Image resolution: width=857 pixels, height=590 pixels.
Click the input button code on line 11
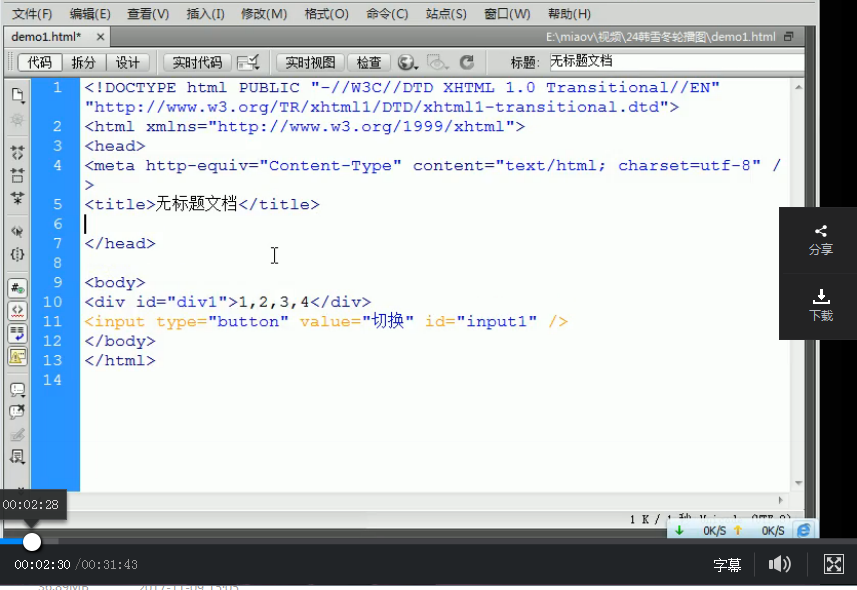tap(326, 321)
